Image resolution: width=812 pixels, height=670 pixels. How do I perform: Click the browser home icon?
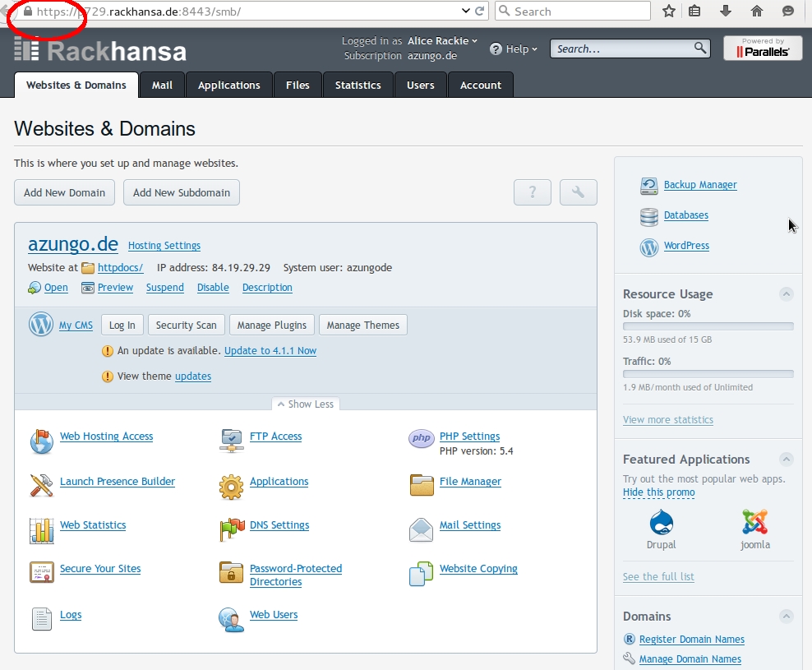coord(757,11)
